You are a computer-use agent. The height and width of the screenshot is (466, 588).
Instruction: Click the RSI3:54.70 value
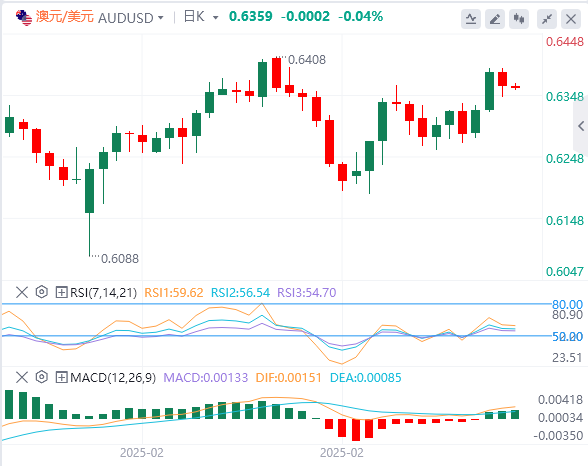306,292
